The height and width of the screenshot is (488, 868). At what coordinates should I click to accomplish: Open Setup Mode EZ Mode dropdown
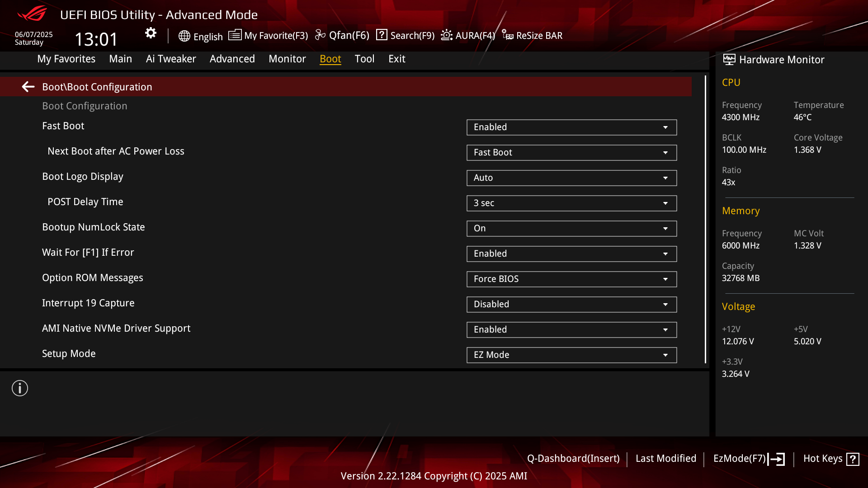[571, 355]
